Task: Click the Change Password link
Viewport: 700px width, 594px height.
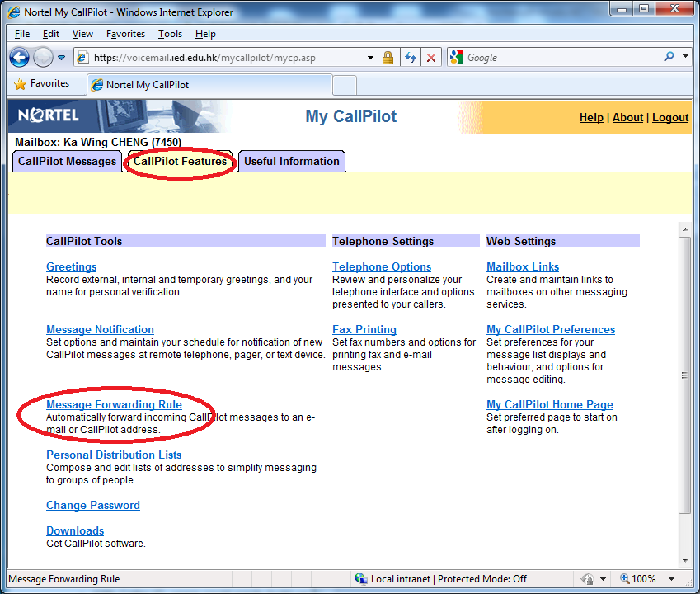Action: (x=93, y=506)
